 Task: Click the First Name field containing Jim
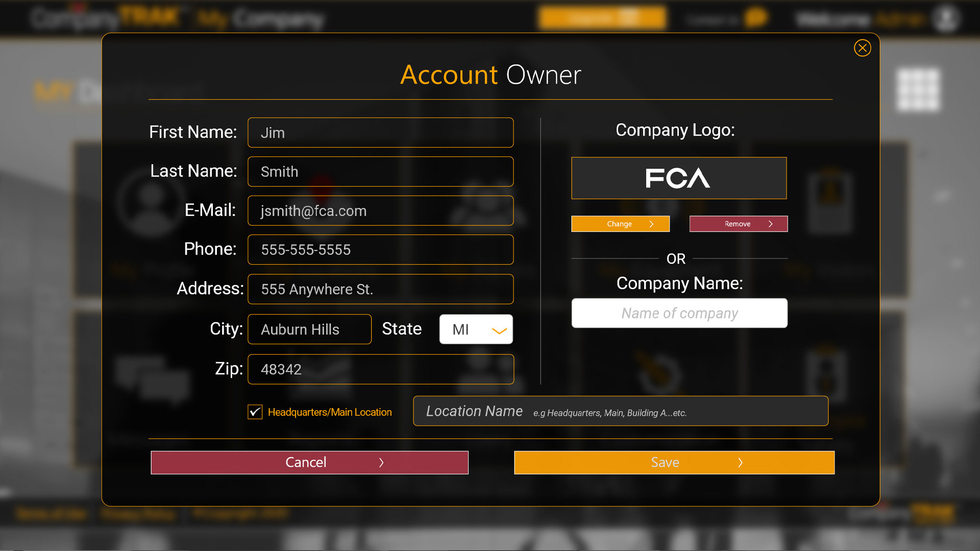380,133
